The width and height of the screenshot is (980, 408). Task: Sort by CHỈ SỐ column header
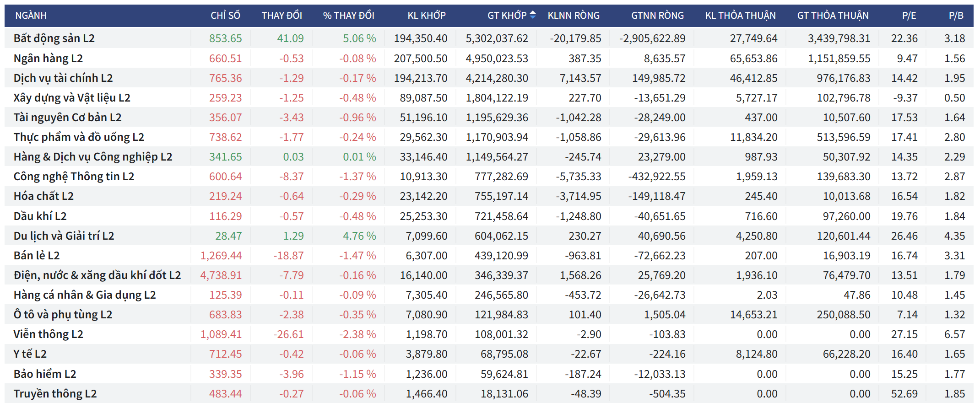point(225,16)
